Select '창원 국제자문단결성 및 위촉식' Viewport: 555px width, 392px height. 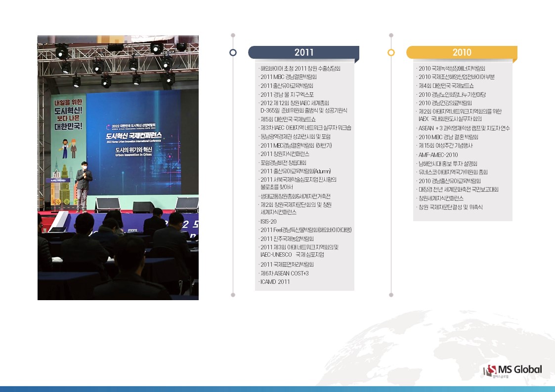[450, 207]
